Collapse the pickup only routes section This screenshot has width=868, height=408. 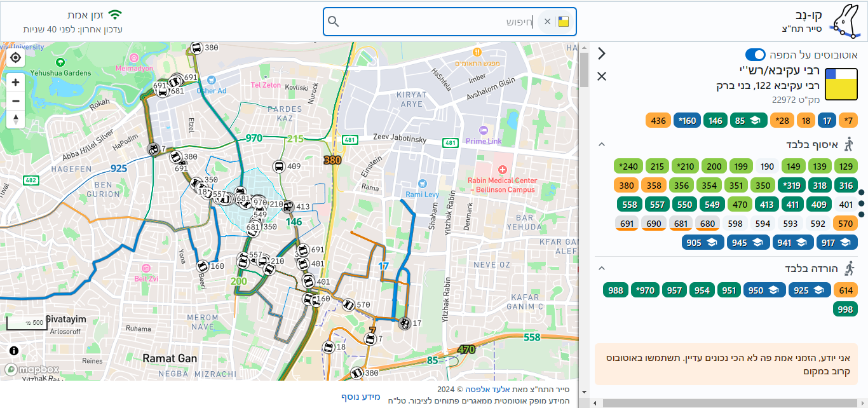click(601, 145)
